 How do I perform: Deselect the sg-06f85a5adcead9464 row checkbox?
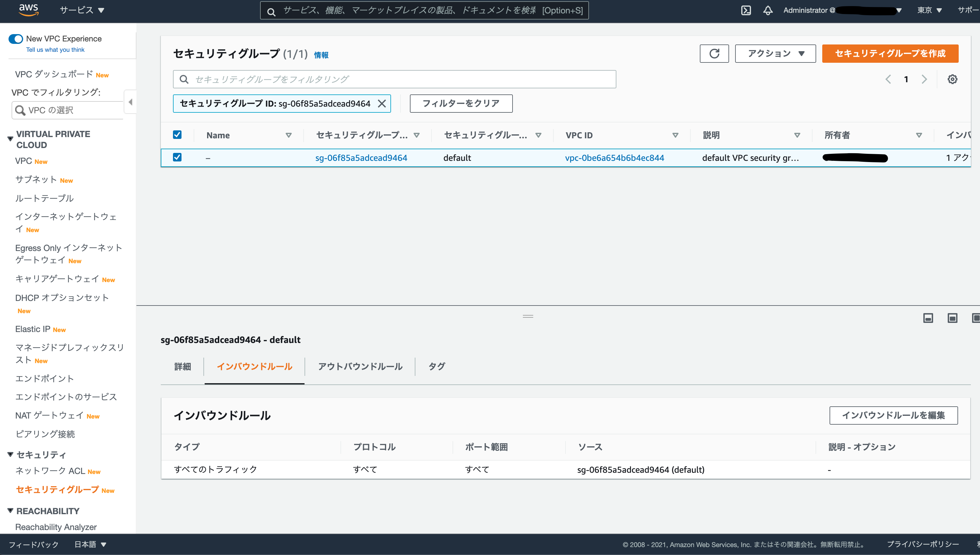[x=177, y=157]
